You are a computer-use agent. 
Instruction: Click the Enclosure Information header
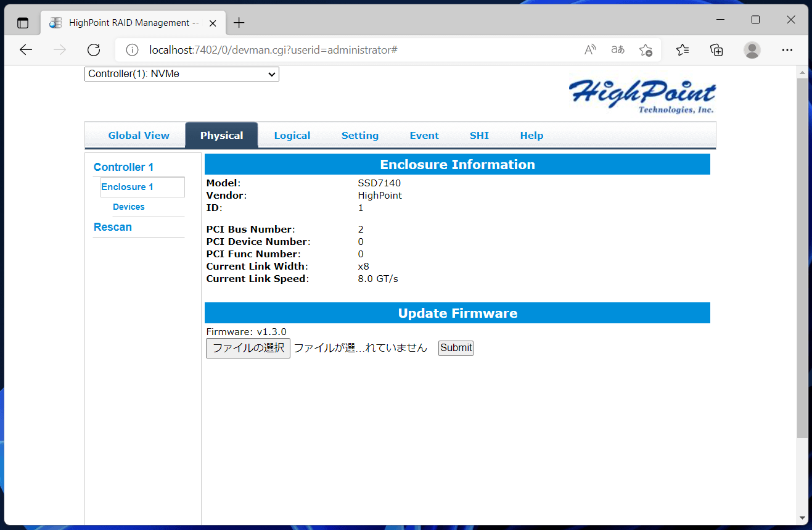pyautogui.click(x=457, y=165)
